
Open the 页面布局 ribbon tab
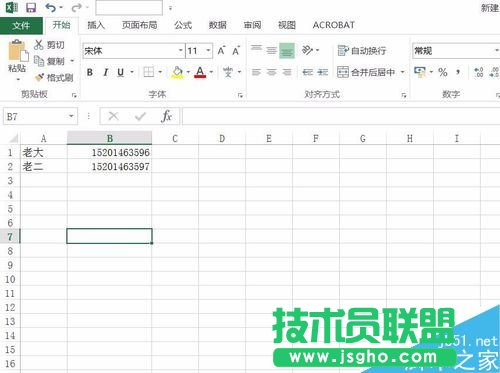[139, 25]
